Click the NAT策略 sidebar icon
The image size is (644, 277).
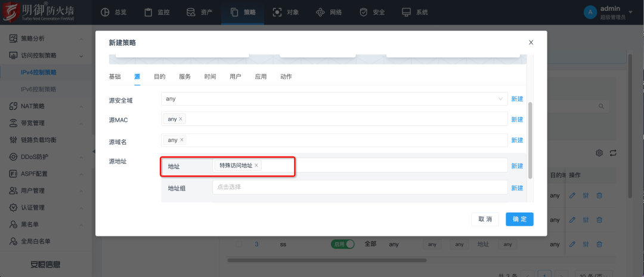[13, 106]
